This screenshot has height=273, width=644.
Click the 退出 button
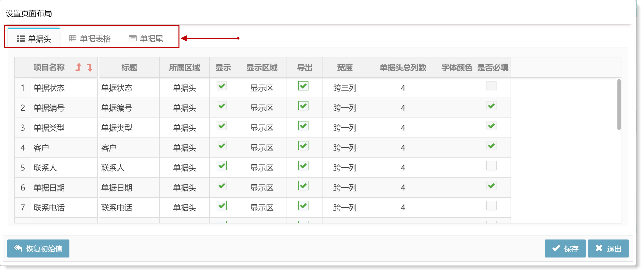pyautogui.click(x=608, y=249)
